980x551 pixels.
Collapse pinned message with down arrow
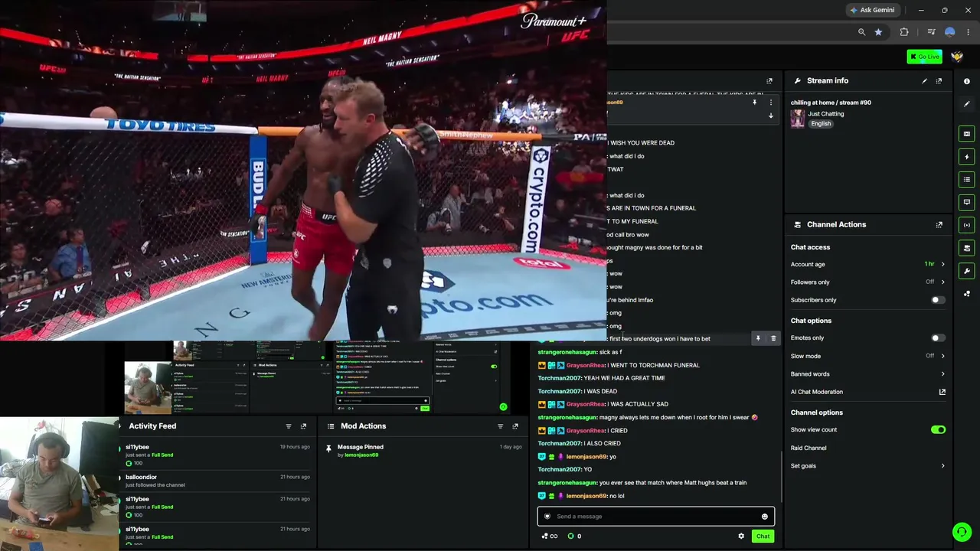tap(771, 116)
